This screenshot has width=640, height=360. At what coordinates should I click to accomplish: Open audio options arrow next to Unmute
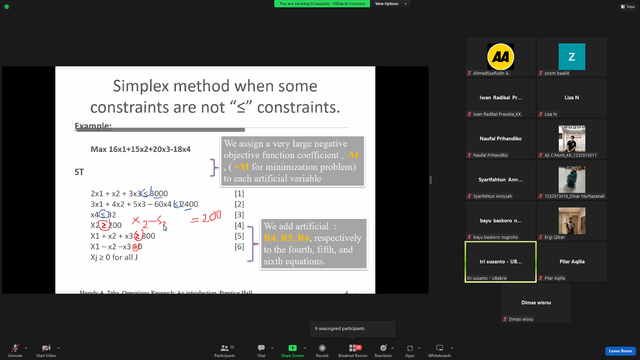26,348
